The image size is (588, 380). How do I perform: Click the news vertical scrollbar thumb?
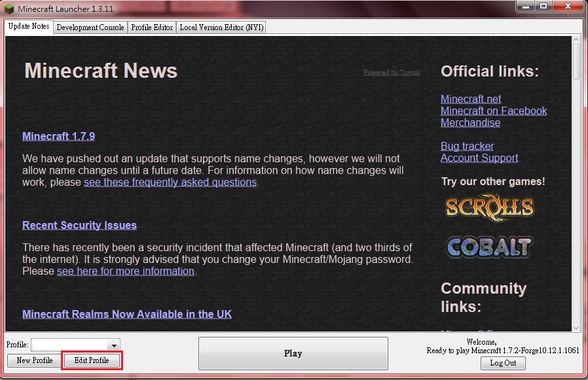pos(576,62)
